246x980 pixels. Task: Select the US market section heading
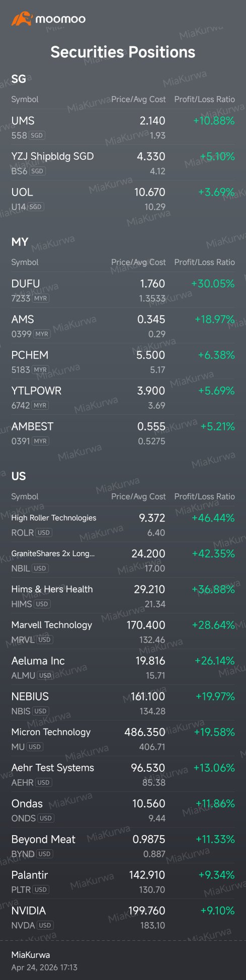pos(19,476)
